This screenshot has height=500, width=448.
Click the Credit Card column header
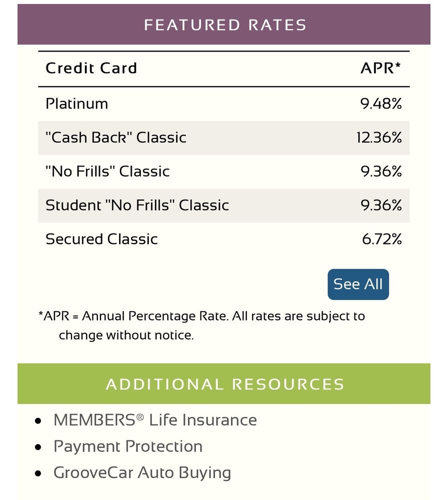click(x=91, y=68)
